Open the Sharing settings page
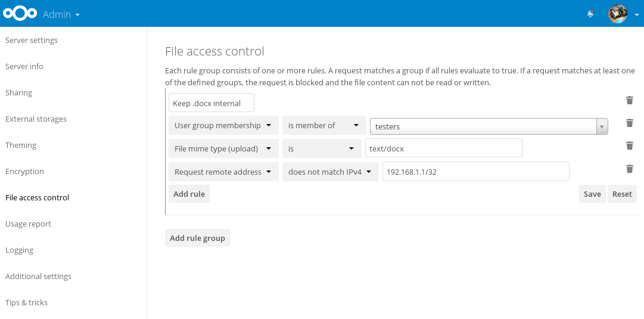The width and height of the screenshot is (644, 319). click(19, 93)
